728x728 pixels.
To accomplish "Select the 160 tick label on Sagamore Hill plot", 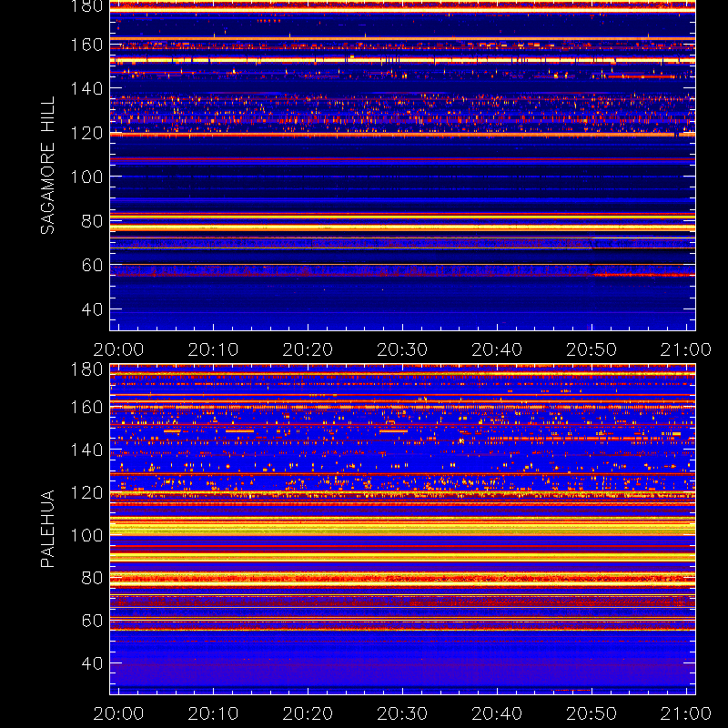I will click(86, 45).
